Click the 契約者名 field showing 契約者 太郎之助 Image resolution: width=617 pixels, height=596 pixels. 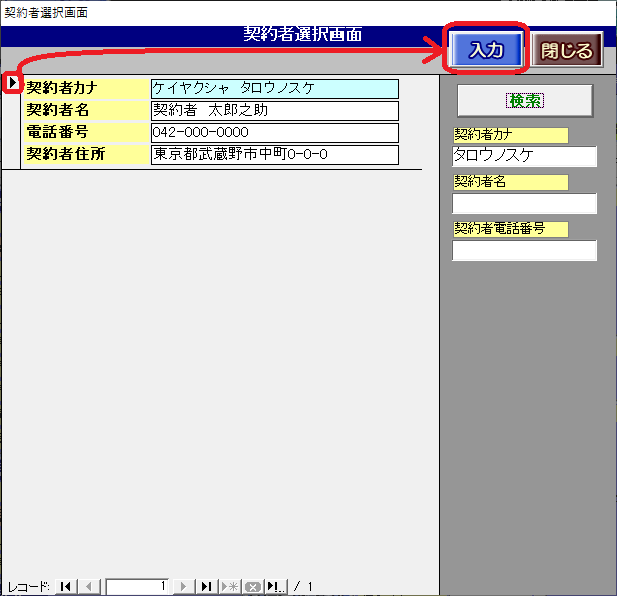coord(274,111)
